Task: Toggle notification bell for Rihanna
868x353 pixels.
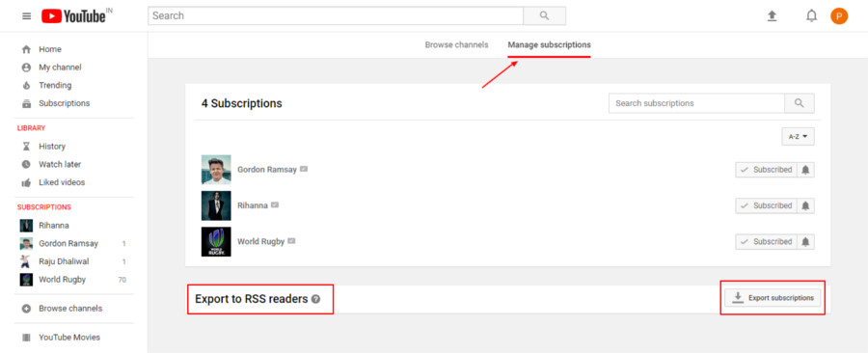Action: click(x=805, y=205)
